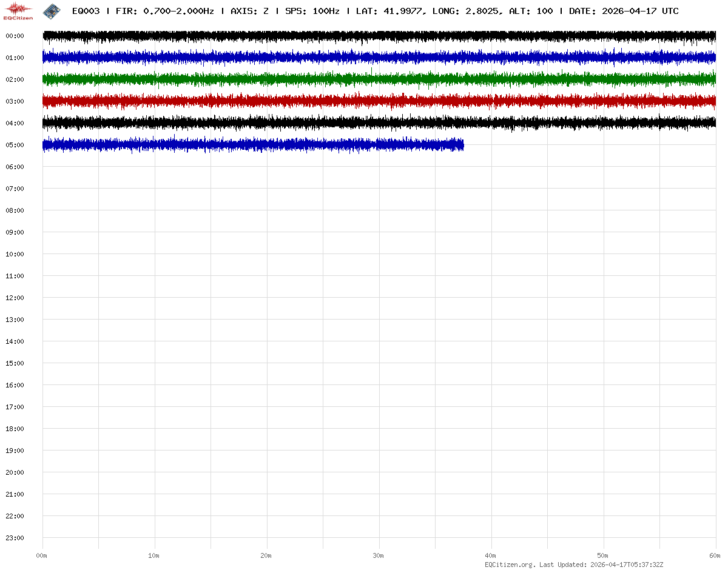Image resolution: width=728 pixels, height=570 pixels.
Task: Click the 30m time axis label
Action: coord(379,555)
